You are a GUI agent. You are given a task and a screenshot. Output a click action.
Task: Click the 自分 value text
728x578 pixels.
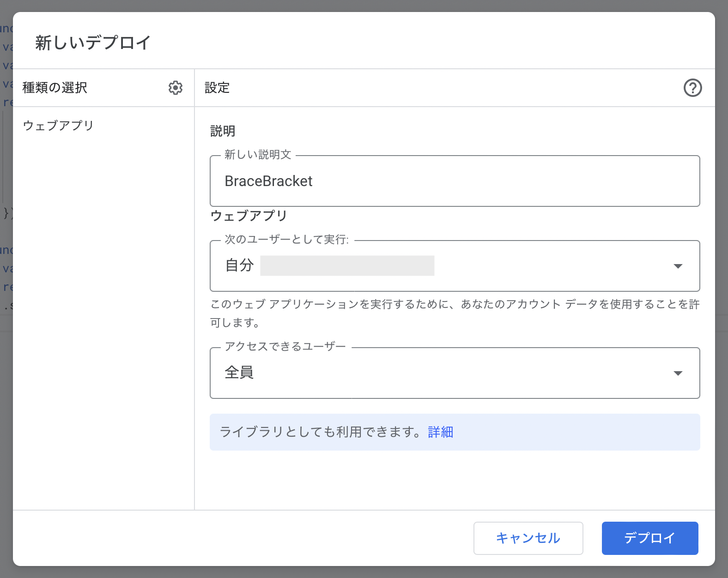(239, 265)
